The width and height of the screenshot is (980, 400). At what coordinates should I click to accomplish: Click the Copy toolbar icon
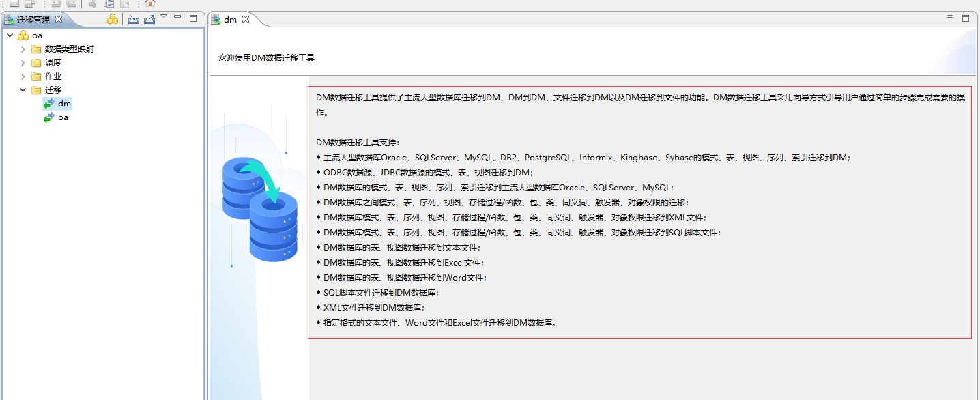109,3
